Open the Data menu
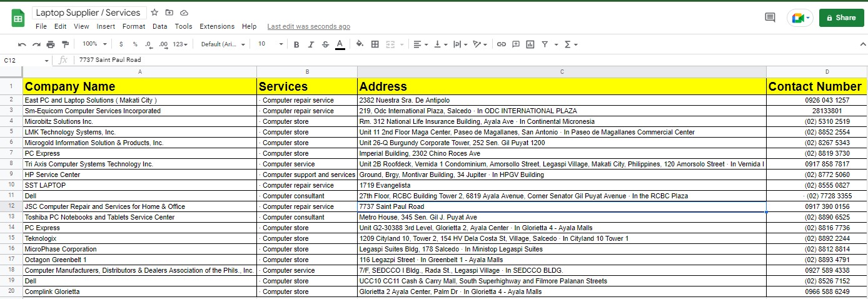This screenshot has width=868, height=299. [160, 26]
